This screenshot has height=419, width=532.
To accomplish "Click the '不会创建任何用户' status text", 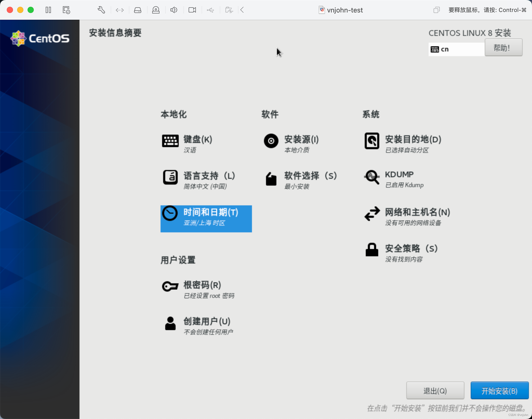I will click(x=208, y=332).
